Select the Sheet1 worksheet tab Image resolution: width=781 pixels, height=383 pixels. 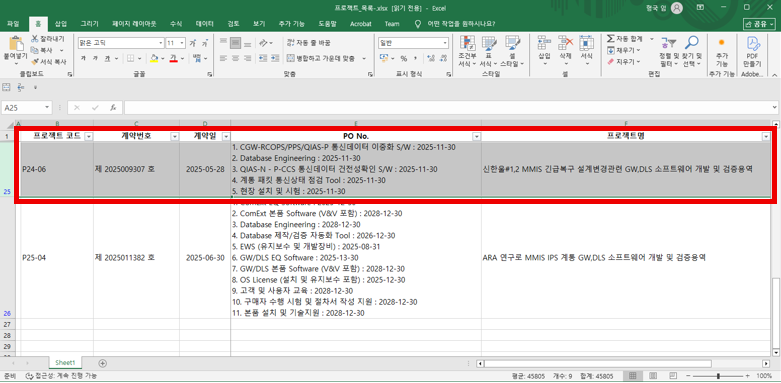pos(65,363)
